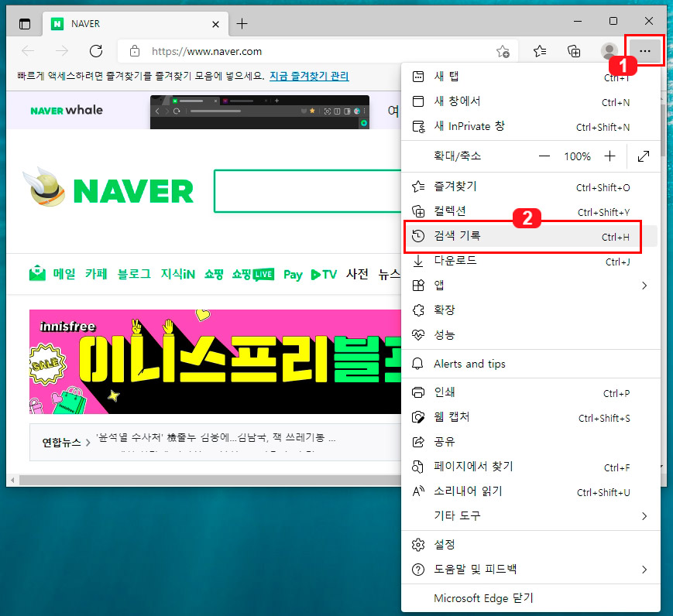Image resolution: width=673 pixels, height=616 pixels.
Task: Open the Collections toolbar icon
Action: pyautogui.click(x=574, y=51)
